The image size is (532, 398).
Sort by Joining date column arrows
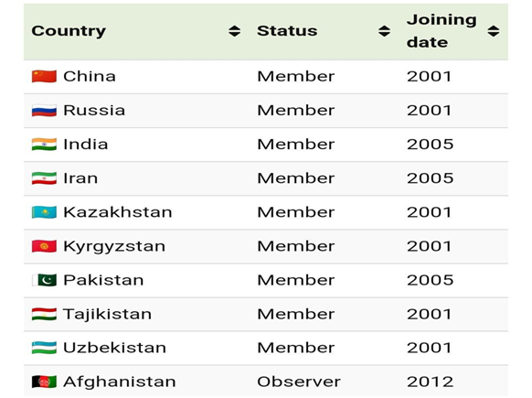pyautogui.click(x=494, y=31)
